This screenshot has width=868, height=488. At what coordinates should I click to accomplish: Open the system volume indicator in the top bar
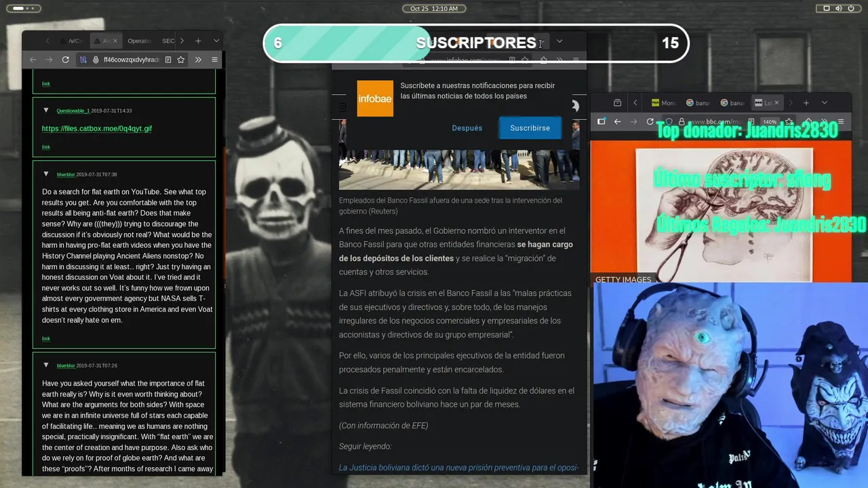839,8
